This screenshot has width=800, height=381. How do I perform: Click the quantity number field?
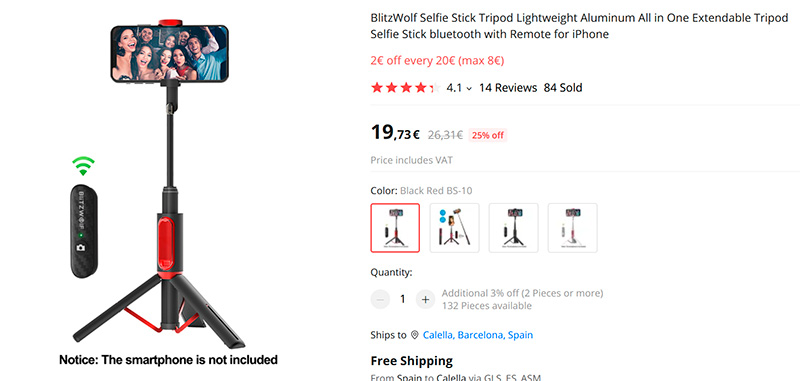403,299
